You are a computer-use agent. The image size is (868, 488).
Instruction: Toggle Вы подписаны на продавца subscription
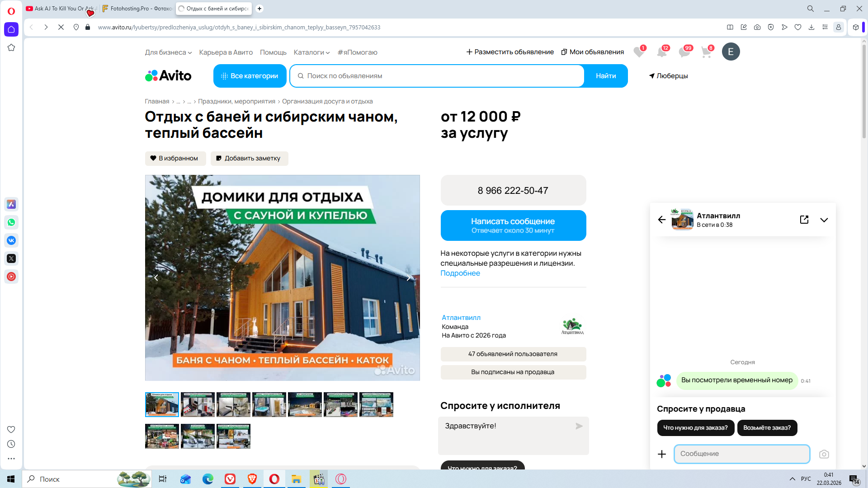pyautogui.click(x=513, y=372)
